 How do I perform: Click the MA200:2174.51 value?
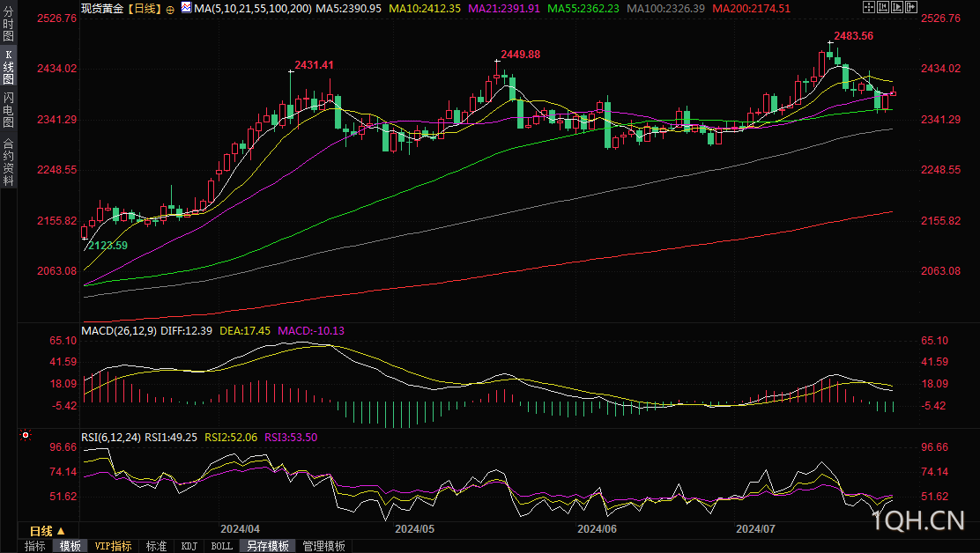point(752,9)
